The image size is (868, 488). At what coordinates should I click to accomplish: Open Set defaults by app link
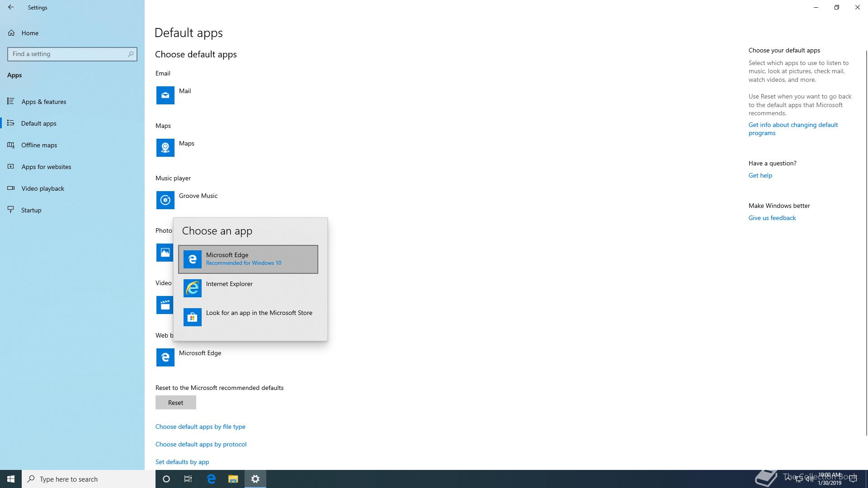(x=182, y=462)
